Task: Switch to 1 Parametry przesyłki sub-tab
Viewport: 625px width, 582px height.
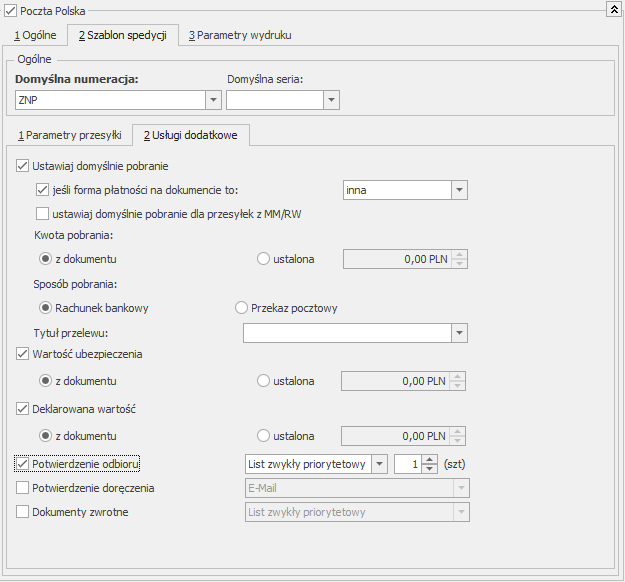Action: 70,135
